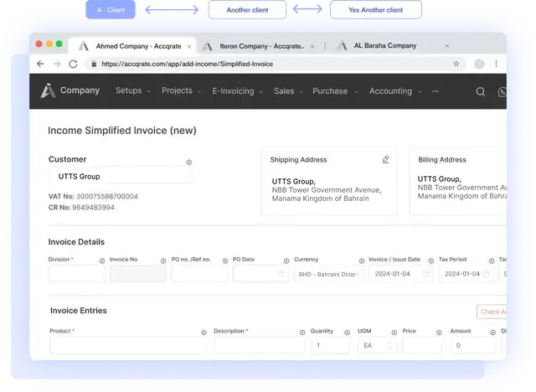This screenshot has height=392, width=536.
Task: Close the Ahmed Company tab
Action: point(189,46)
